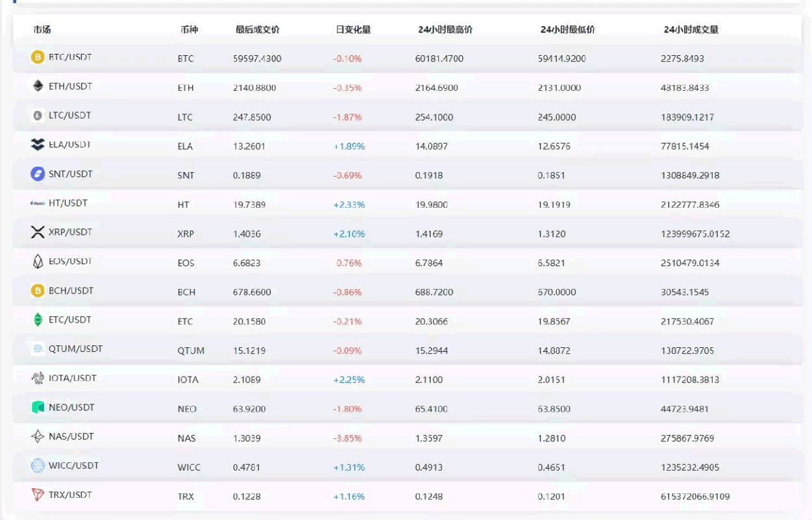The image size is (812, 520).
Task: Click the Ethereum Classic green icon
Action: 38,320
